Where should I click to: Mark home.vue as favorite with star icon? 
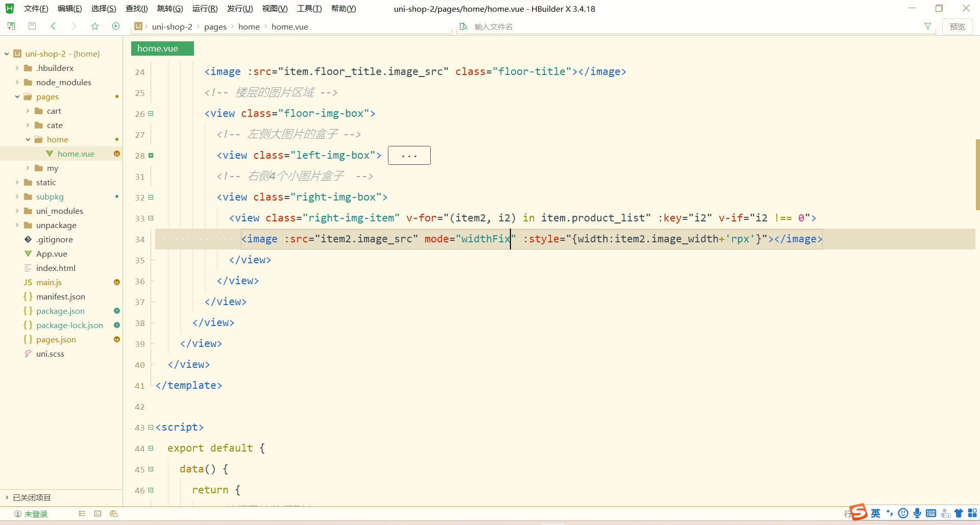[x=95, y=26]
